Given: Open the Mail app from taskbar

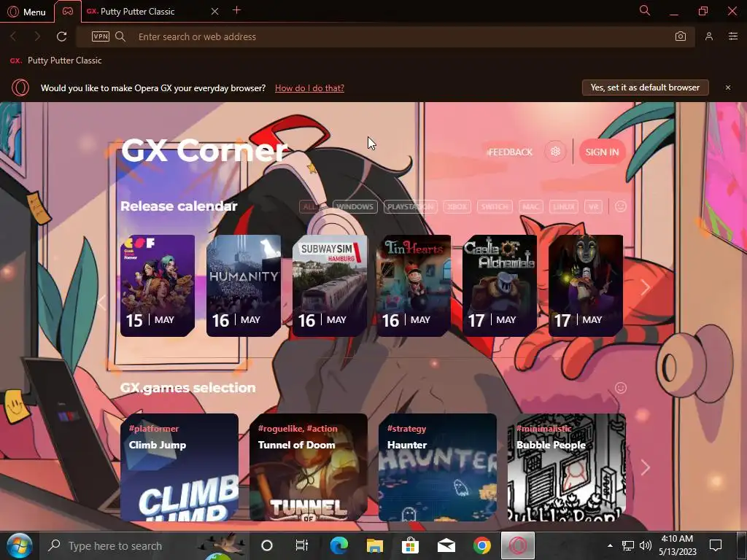Looking at the screenshot, I should tap(446, 545).
